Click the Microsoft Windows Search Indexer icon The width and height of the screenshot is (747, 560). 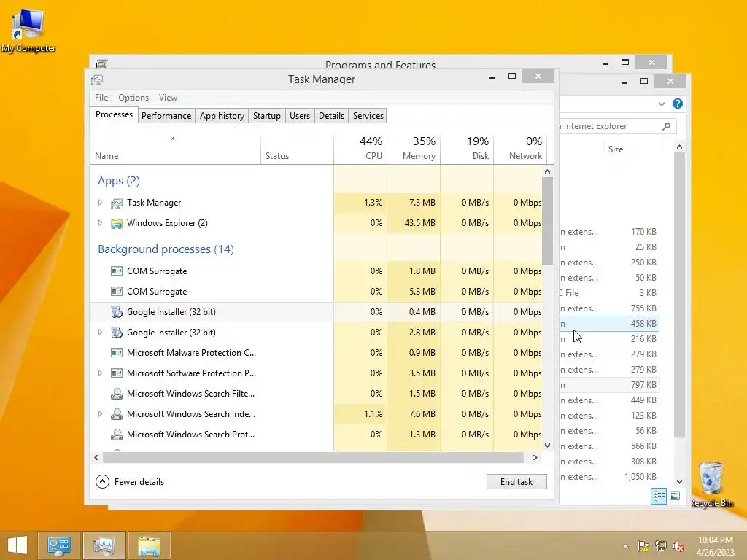[x=117, y=414]
